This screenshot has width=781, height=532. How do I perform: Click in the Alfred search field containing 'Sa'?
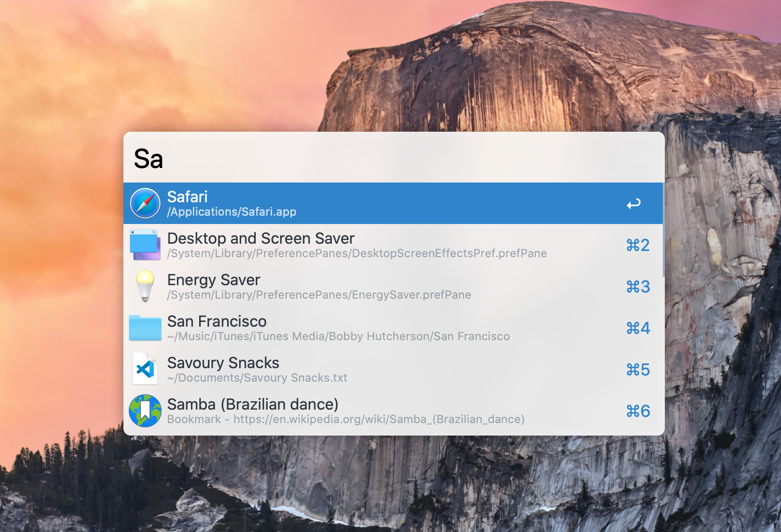point(394,158)
